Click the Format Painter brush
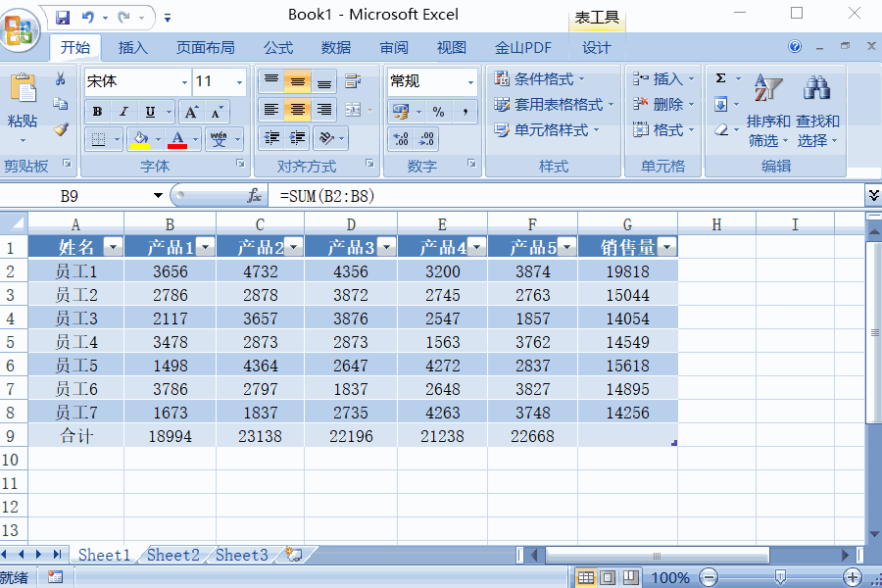The image size is (882, 588). pos(60,129)
